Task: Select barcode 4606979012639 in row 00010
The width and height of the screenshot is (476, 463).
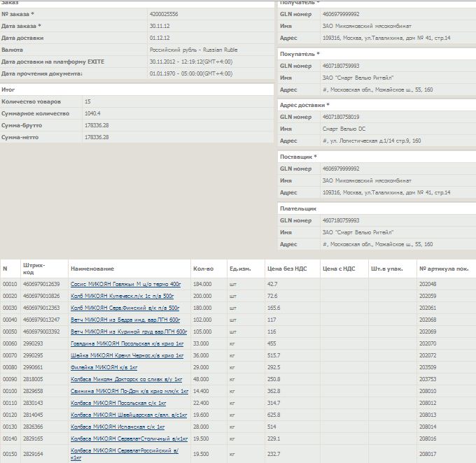Action: 41,284
